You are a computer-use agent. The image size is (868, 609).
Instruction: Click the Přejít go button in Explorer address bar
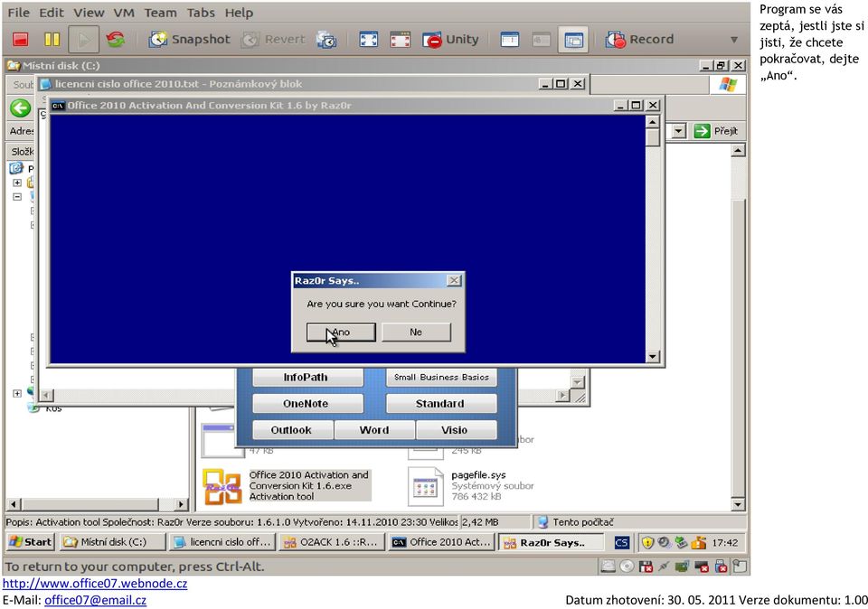pyautogui.click(x=716, y=131)
